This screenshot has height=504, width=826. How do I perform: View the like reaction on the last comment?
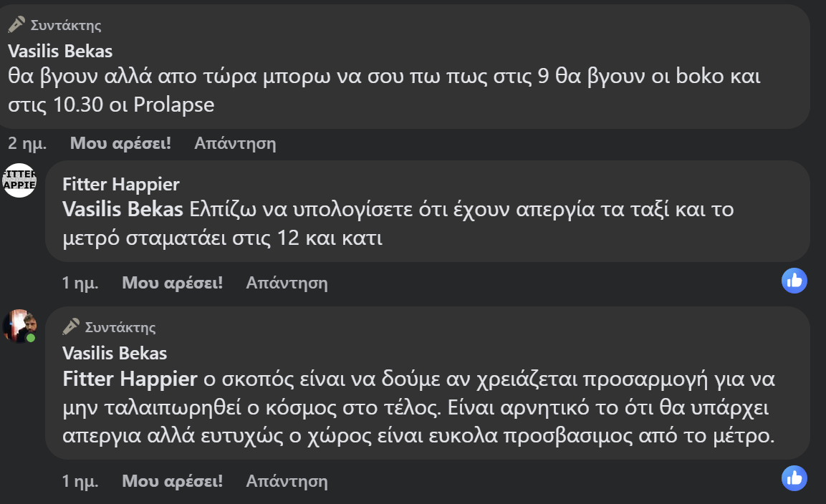(794, 478)
